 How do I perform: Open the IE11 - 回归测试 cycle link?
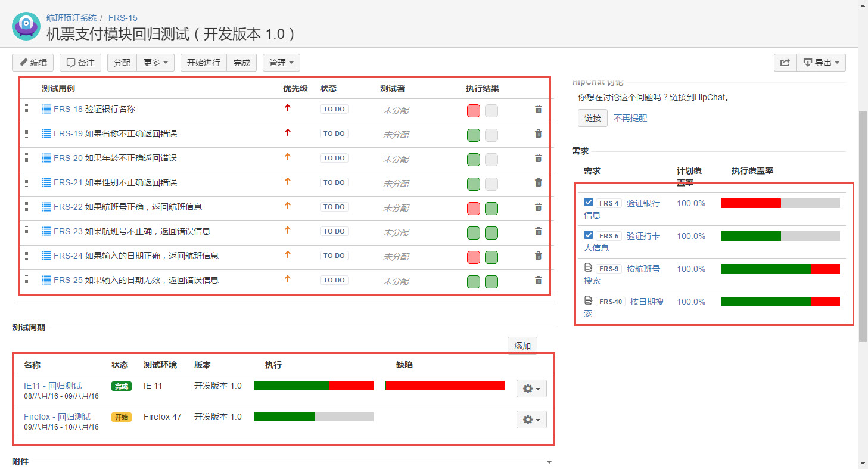(53, 386)
